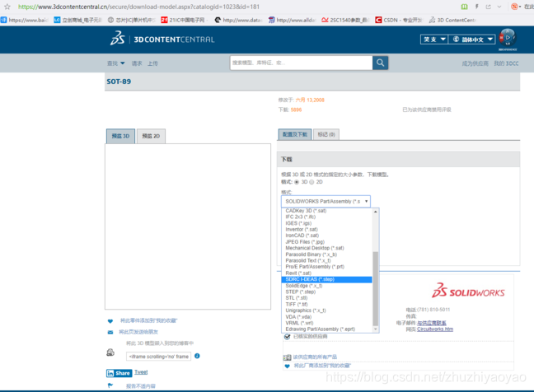
Task: Click the blue info icon near iframe field
Action: 197,356
